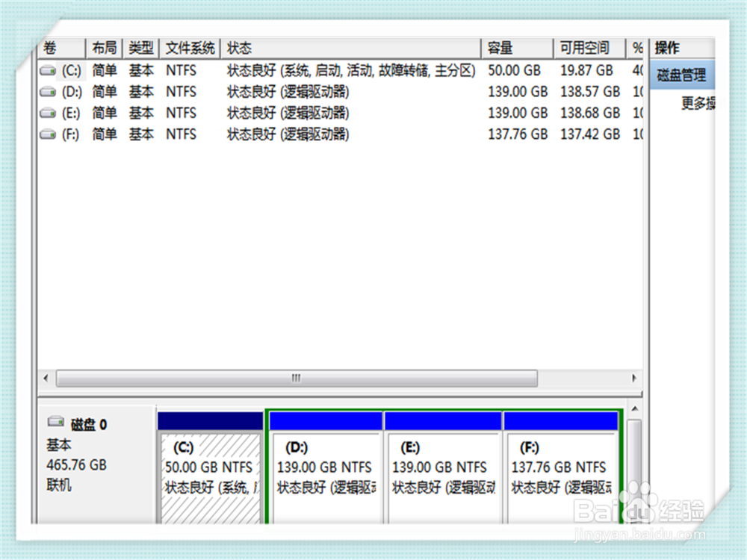Click the (C:) drive icon
The image size is (747, 560).
[46, 71]
